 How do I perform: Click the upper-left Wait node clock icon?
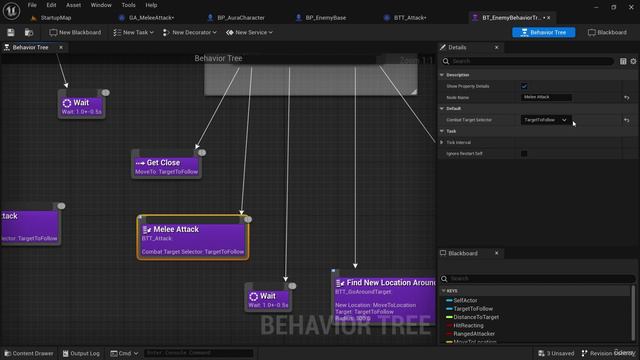(67, 103)
